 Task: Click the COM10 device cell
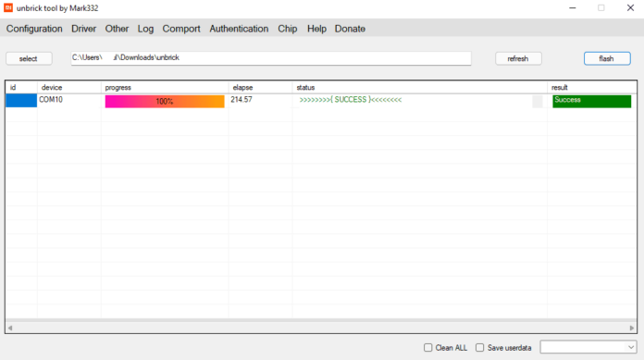[x=51, y=99]
